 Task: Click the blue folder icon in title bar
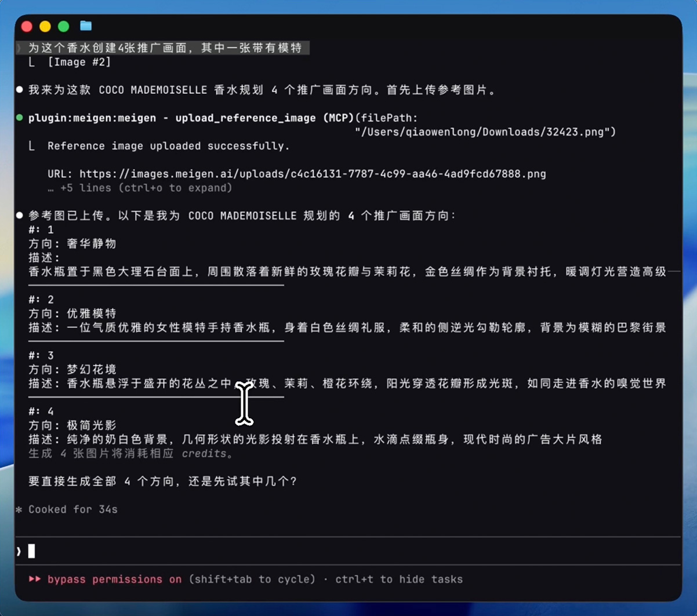[86, 25]
